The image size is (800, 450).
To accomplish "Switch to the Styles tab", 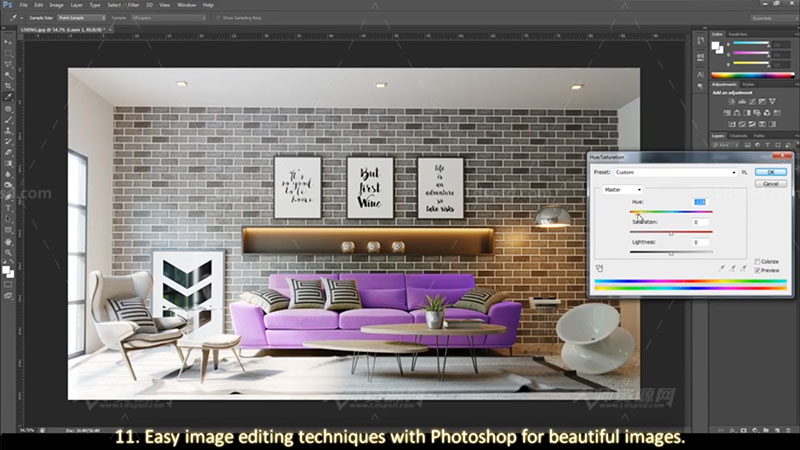I will pos(748,84).
